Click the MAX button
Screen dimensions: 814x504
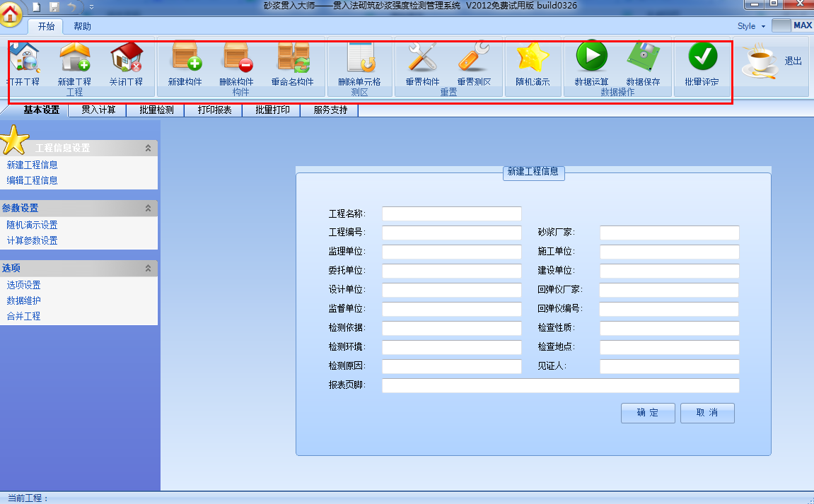(x=792, y=25)
